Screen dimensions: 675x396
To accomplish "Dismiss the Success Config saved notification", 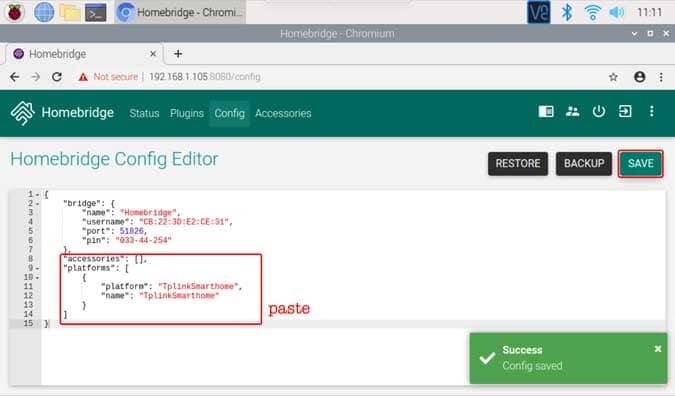I will pyautogui.click(x=658, y=349).
